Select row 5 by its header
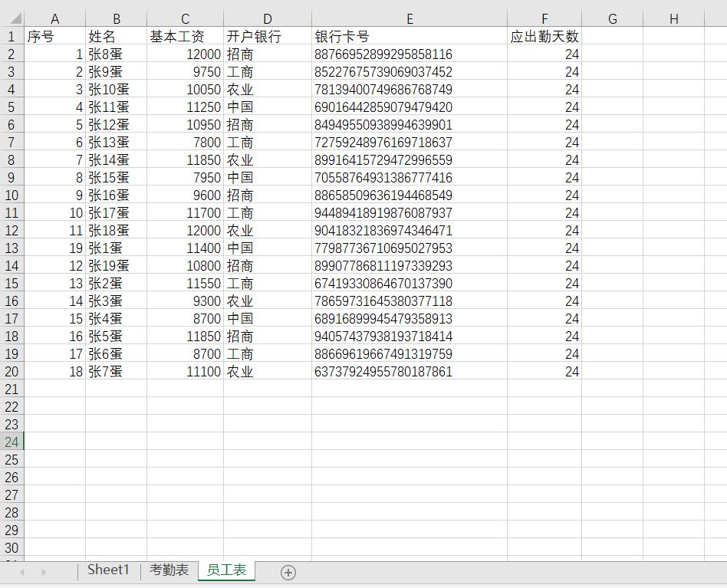 11,107
